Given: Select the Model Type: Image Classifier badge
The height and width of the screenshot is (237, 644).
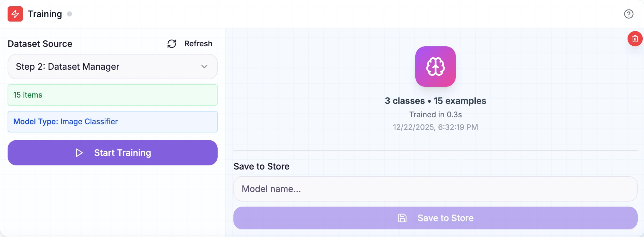Looking at the screenshot, I should click(x=112, y=122).
